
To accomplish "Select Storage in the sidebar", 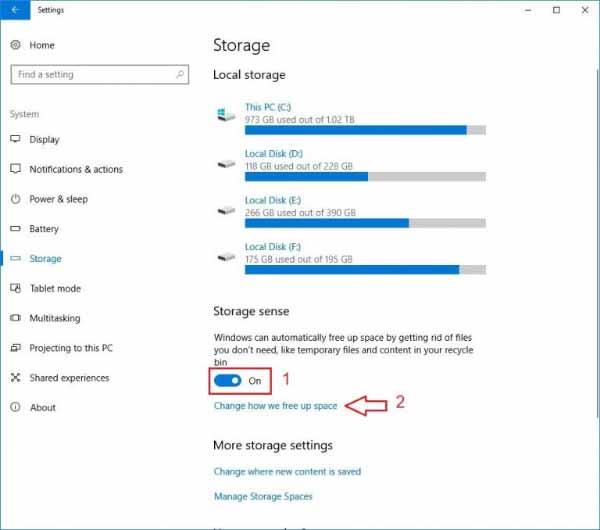I will 45,259.
